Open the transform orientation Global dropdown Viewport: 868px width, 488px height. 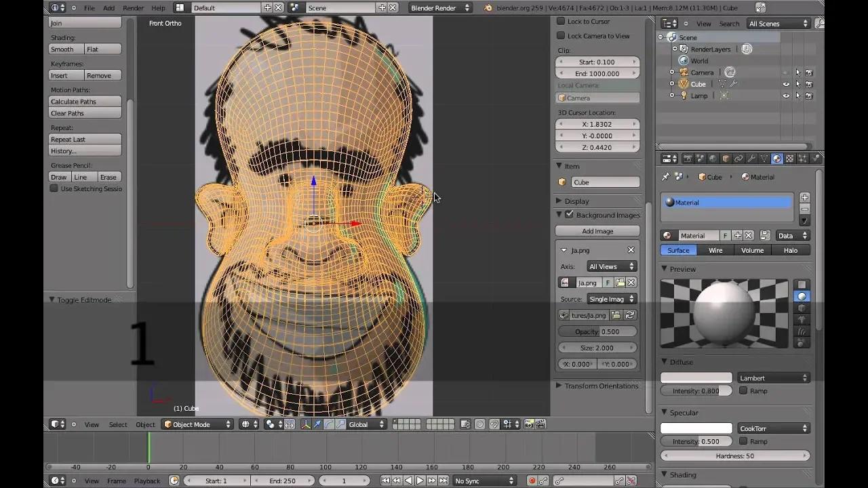pyautogui.click(x=365, y=424)
